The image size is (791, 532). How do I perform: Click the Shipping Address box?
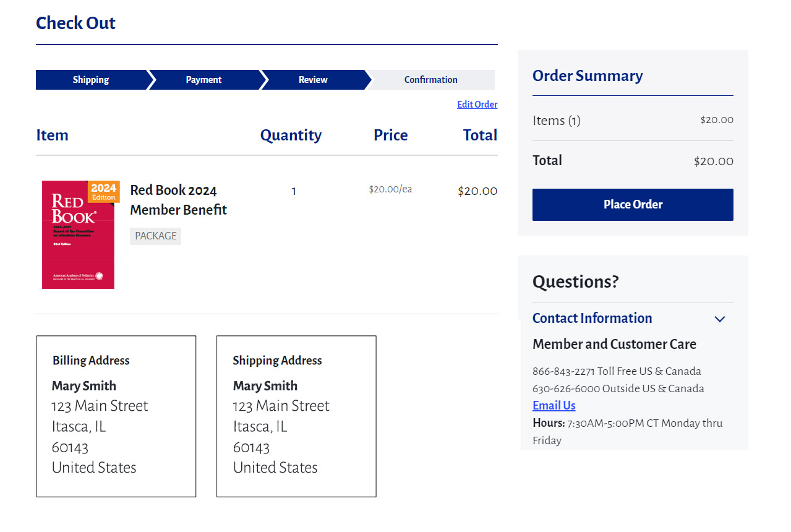296,416
